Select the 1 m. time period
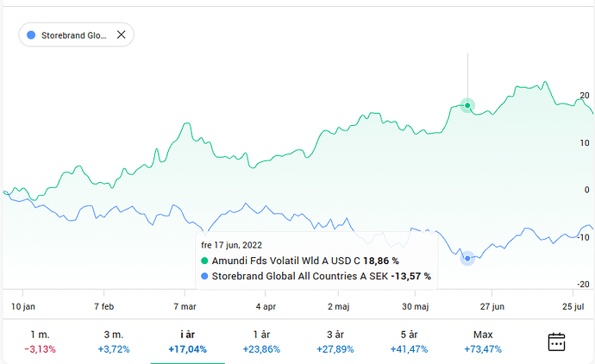Image resolution: width=595 pixels, height=364 pixels. tap(39, 342)
